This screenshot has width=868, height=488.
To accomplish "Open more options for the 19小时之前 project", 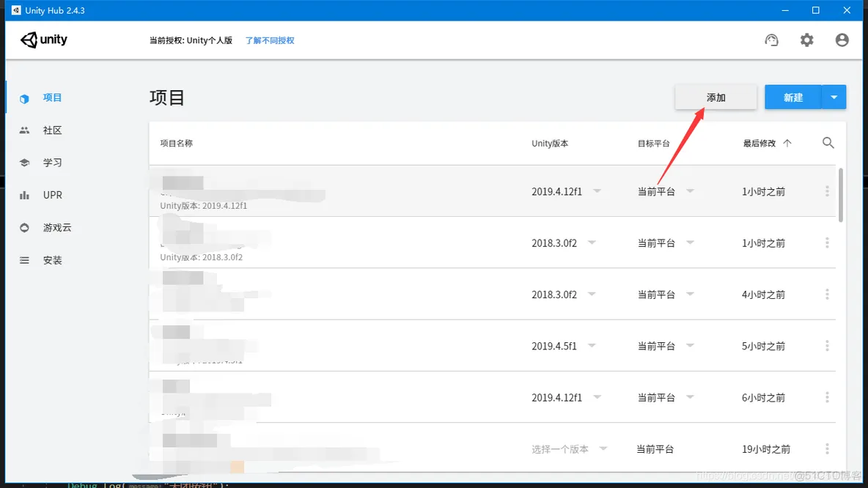I will point(827,448).
